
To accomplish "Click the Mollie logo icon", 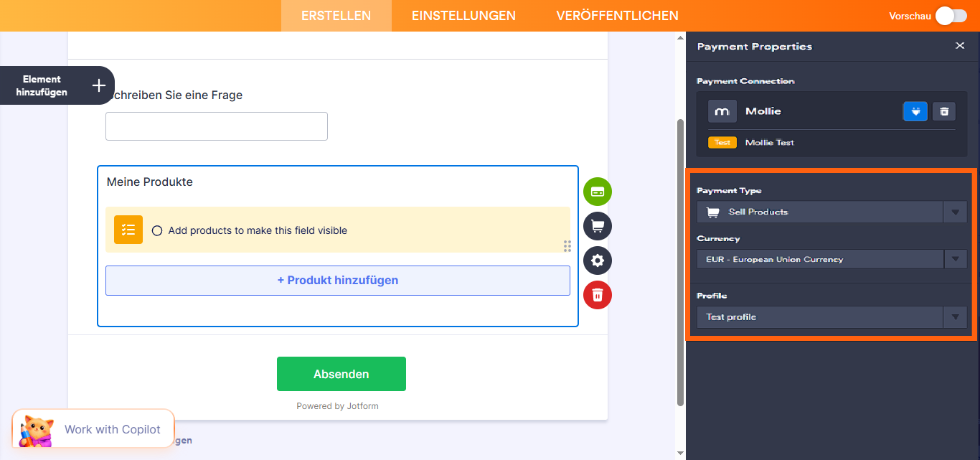I will pyautogui.click(x=722, y=111).
